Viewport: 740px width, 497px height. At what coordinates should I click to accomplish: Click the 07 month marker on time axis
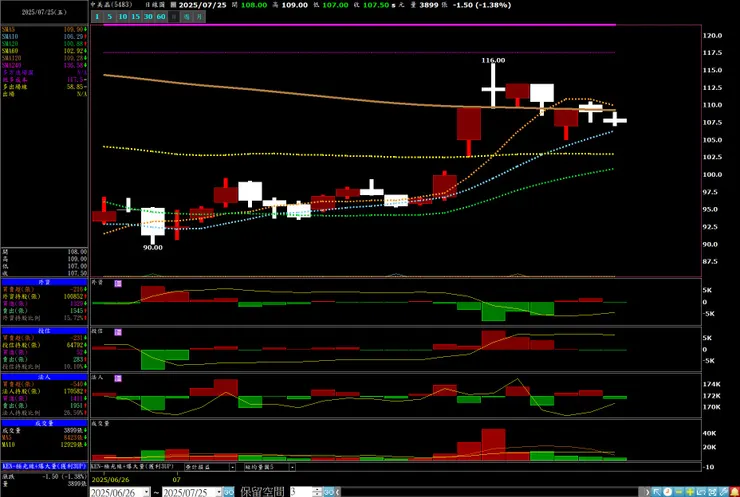(x=177, y=480)
